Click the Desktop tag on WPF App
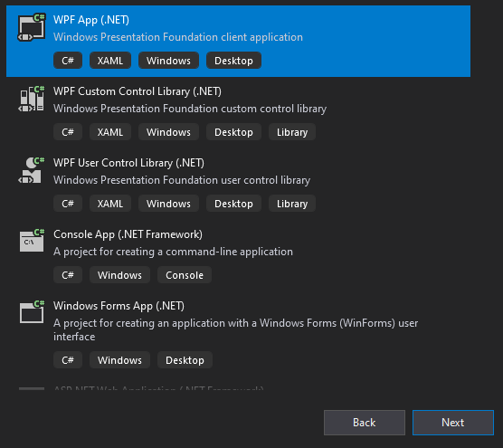Viewport: 503px width, 448px height. pyautogui.click(x=233, y=61)
